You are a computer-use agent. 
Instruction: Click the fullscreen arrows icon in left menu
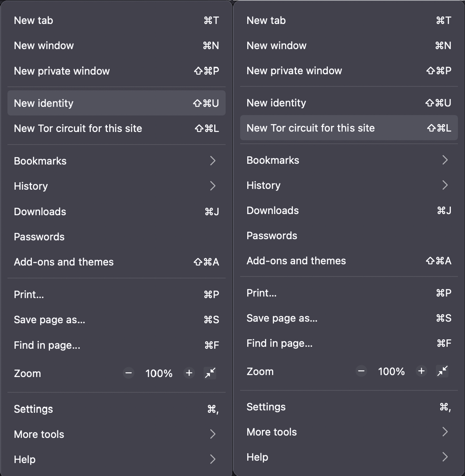(210, 373)
